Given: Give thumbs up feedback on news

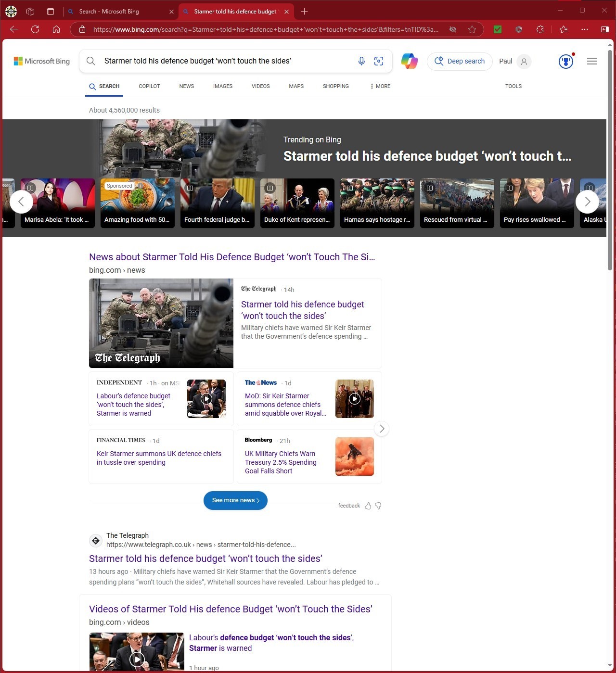Looking at the screenshot, I should tap(368, 506).
